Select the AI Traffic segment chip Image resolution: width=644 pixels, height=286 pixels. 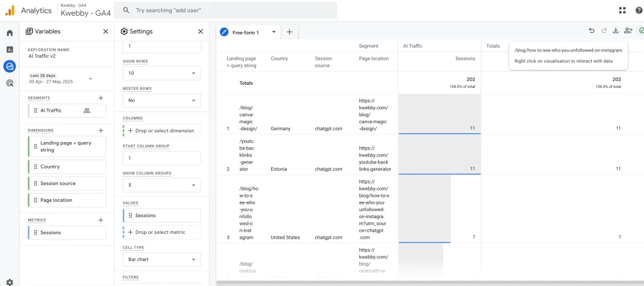tap(67, 111)
